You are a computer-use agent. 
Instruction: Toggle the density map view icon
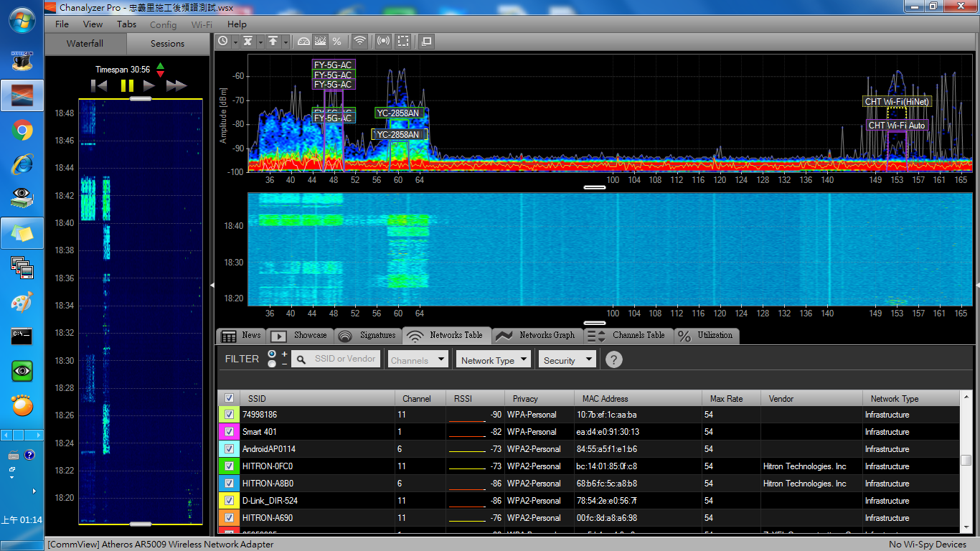(320, 42)
